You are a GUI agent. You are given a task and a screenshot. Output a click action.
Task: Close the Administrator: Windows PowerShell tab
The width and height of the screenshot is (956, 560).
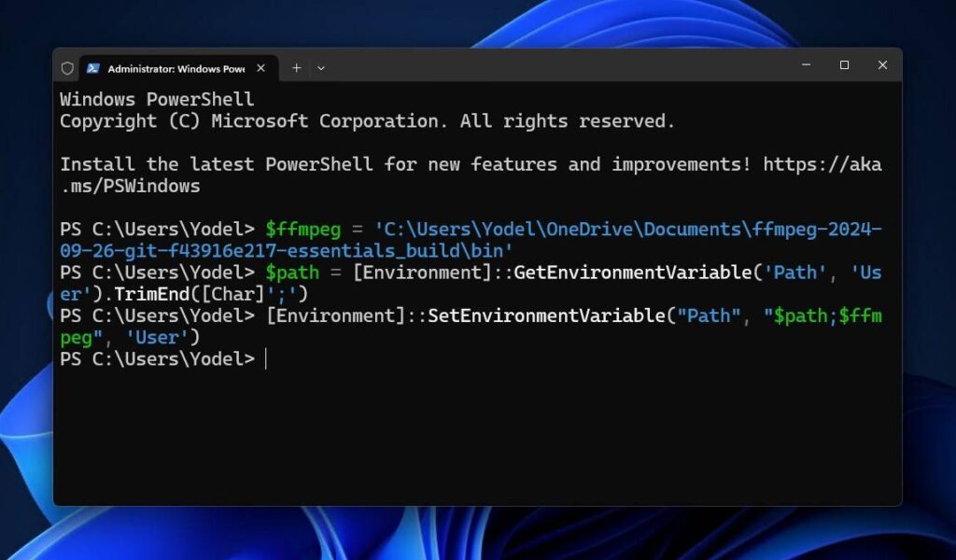click(x=261, y=68)
